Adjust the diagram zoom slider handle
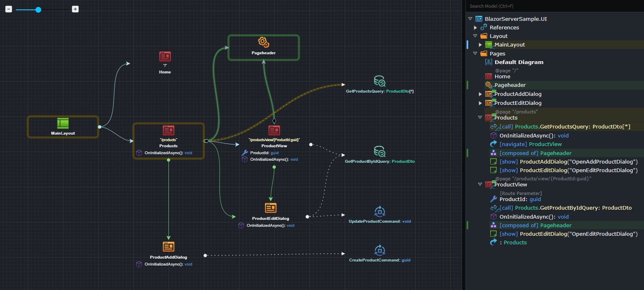Screen dimensions: 644x290 (x=38, y=9)
